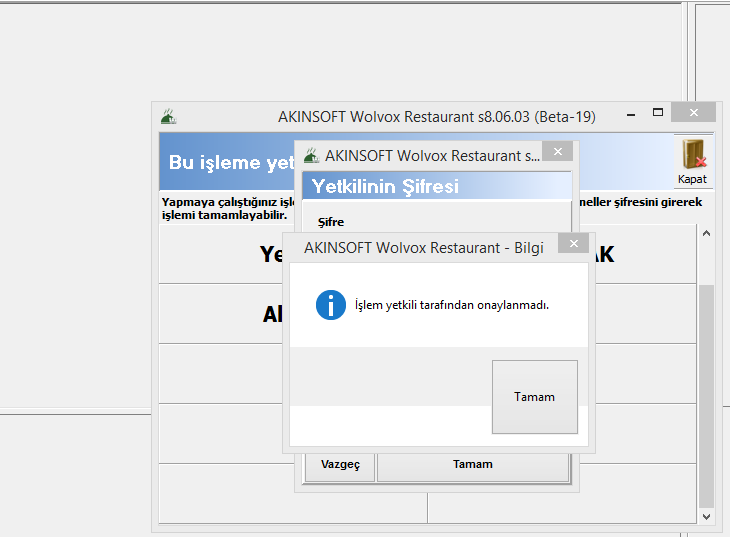The image size is (730, 537).
Task: Maximize the main Wolvox Restaurant window
Action: point(658,112)
